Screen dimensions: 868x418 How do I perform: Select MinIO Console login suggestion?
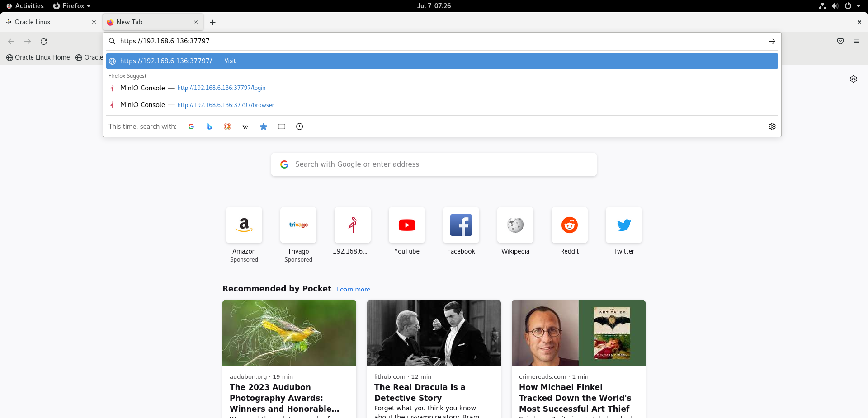(x=442, y=88)
